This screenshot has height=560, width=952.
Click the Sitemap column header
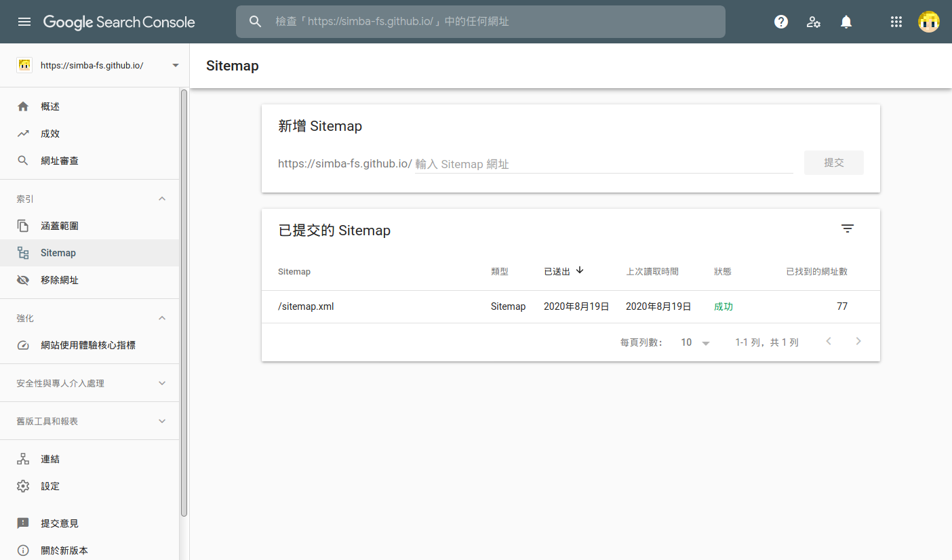pyautogui.click(x=294, y=271)
